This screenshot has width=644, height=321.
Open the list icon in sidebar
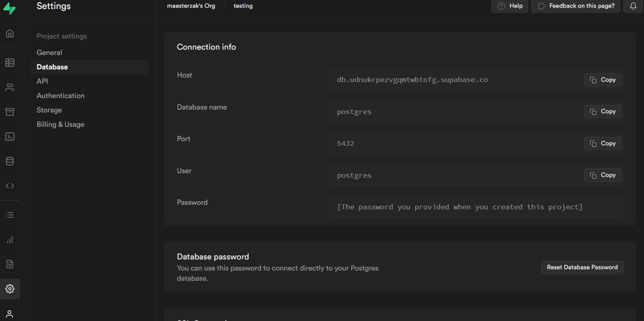tap(10, 215)
